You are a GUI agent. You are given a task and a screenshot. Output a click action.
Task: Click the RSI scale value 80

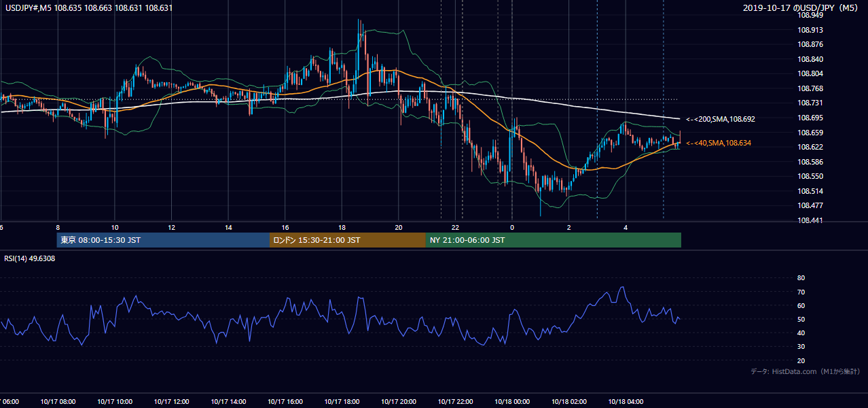[801, 278]
